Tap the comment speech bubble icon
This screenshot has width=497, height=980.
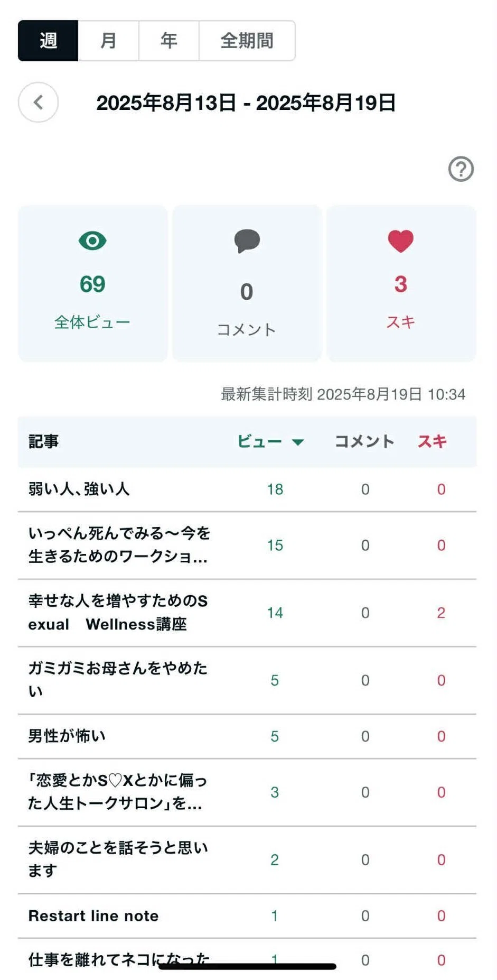point(247,241)
